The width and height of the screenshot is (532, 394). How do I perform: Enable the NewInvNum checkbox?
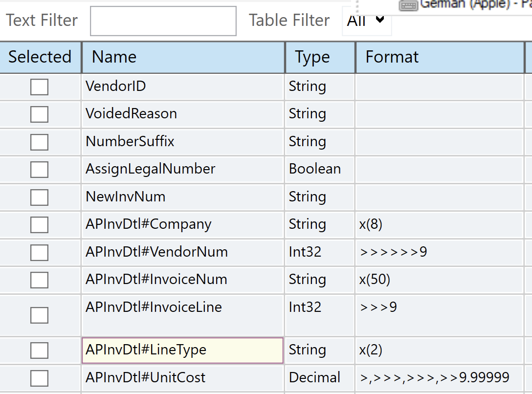click(39, 197)
